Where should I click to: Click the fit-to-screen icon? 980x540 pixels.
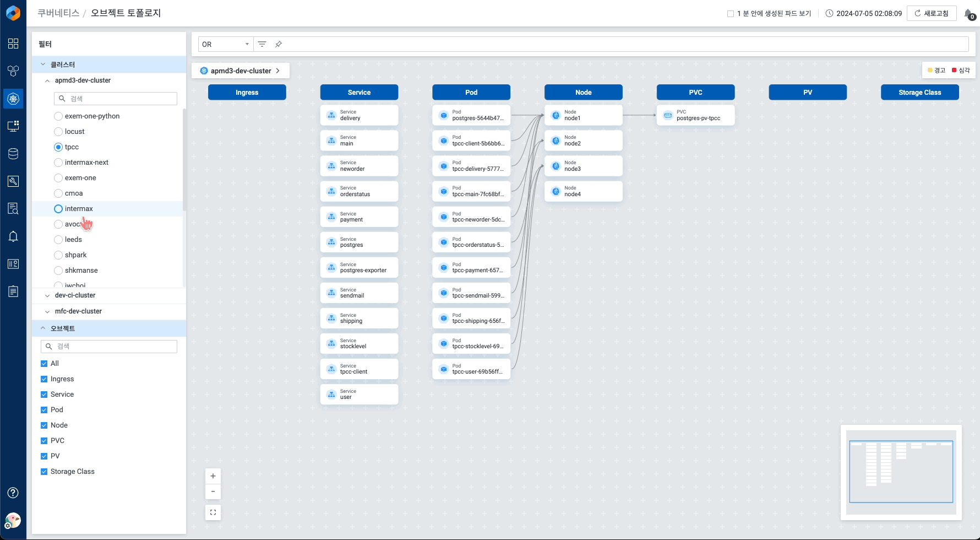pyautogui.click(x=213, y=512)
